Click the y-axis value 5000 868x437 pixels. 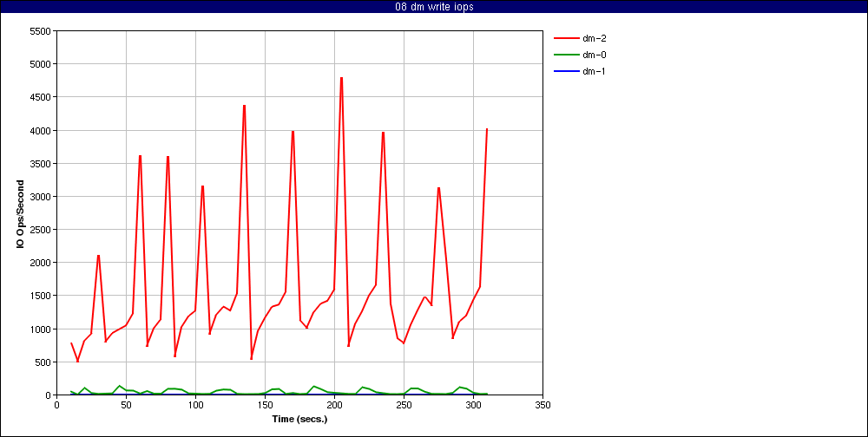[40, 64]
